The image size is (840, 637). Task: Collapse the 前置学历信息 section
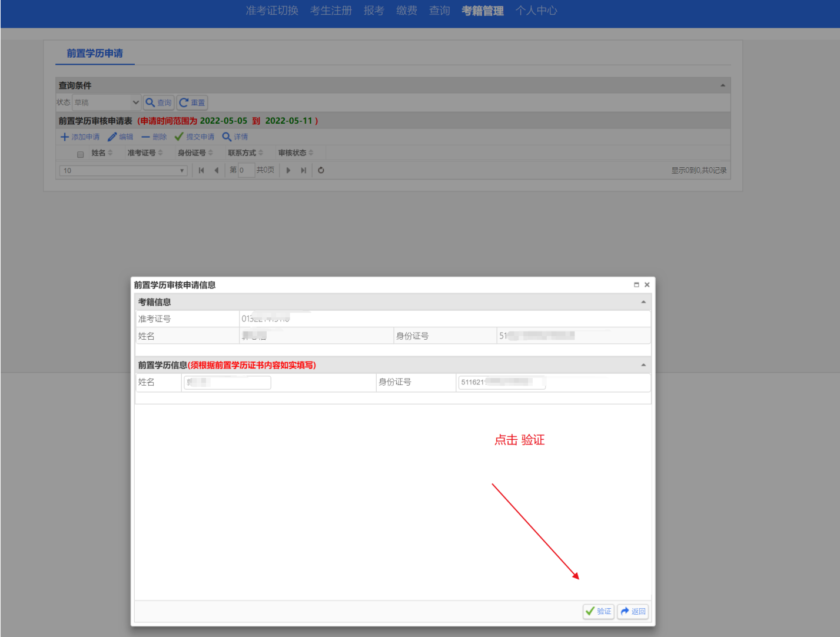coord(643,365)
